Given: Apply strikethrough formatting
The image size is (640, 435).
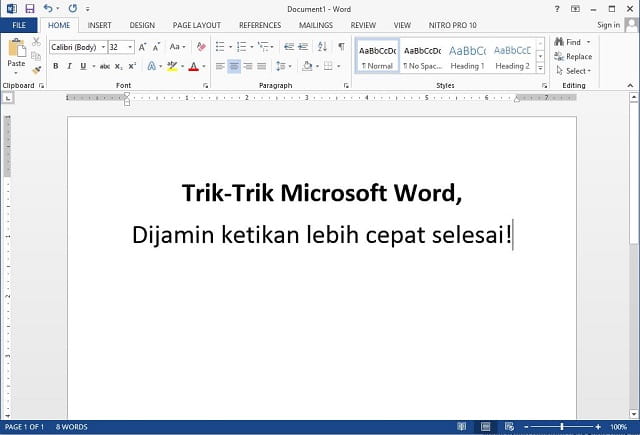Looking at the screenshot, I should coord(105,66).
